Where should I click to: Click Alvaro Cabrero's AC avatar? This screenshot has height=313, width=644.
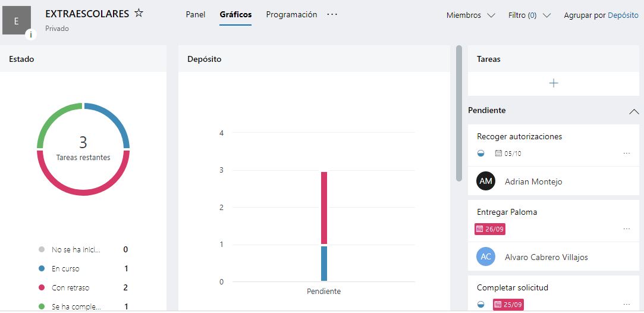coord(486,257)
